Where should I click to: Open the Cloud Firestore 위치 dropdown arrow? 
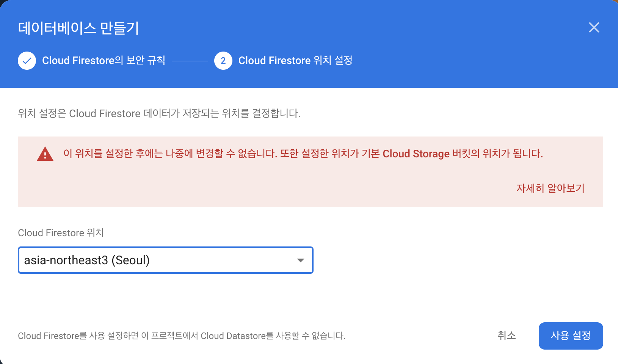(301, 260)
